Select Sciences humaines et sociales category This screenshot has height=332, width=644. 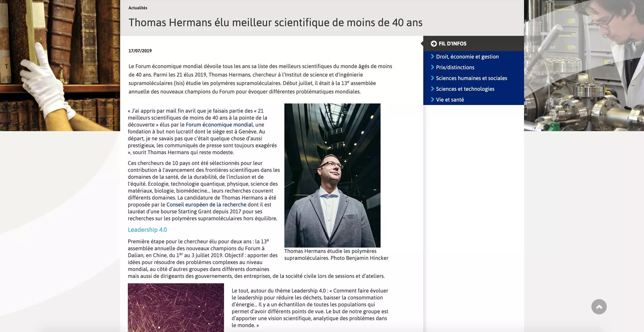pyautogui.click(x=471, y=78)
